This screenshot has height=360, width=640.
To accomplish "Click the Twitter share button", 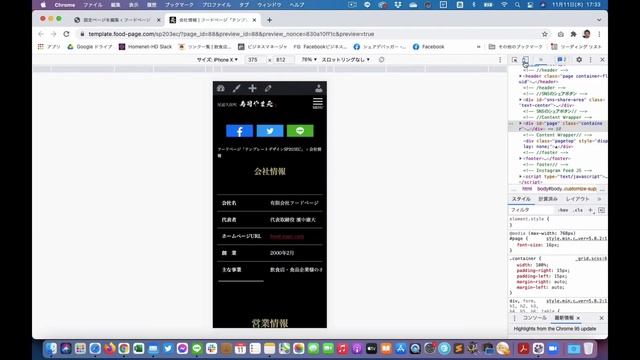I will pos(270,131).
